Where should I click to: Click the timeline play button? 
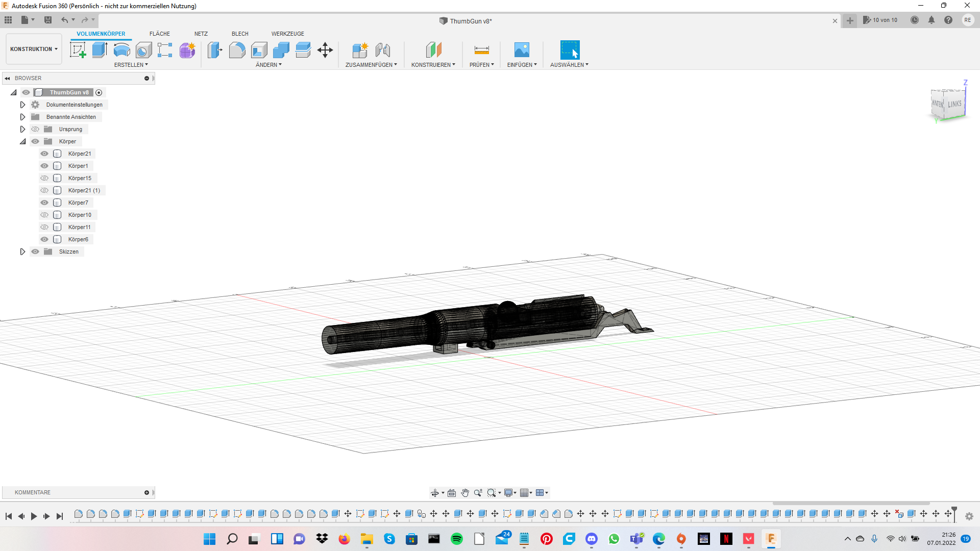34,516
